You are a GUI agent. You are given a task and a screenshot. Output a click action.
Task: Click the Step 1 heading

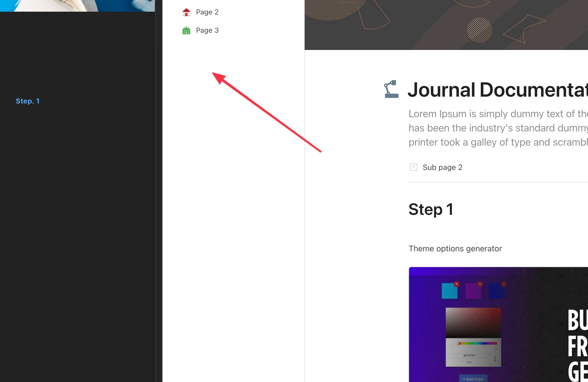pyautogui.click(x=431, y=210)
